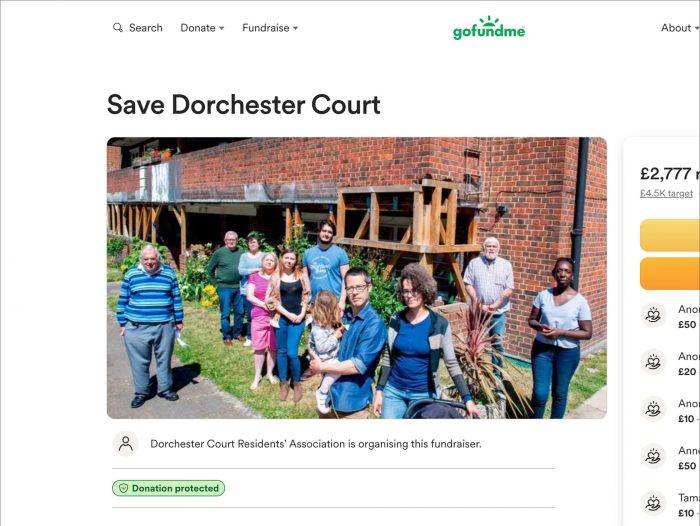The height and width of the screenshot is (526, 700).
Task: Click the Save Dorchester Court title
Action: (244, 105)
